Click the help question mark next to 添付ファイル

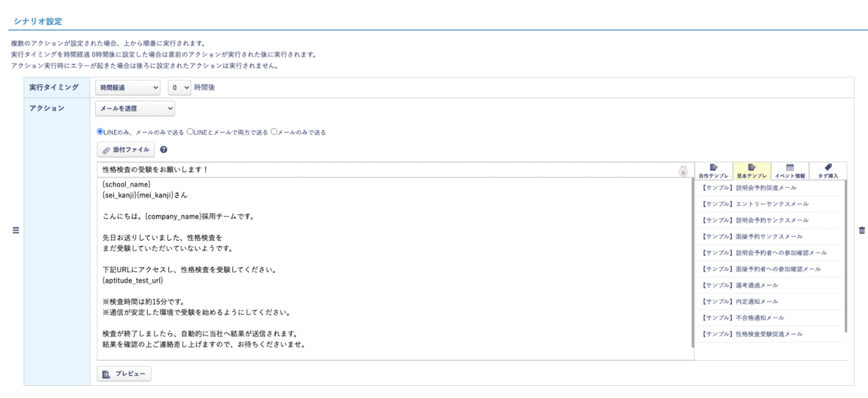coord(164,150)
